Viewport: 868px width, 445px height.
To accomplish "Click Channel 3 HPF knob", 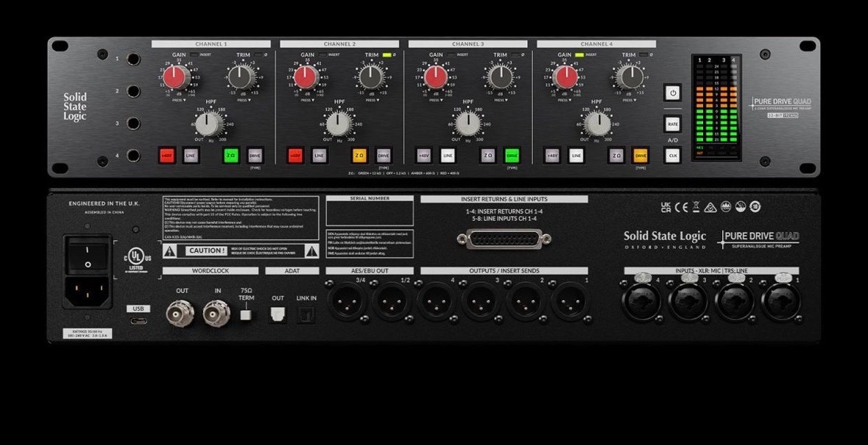I will click(x=467, y=124).
